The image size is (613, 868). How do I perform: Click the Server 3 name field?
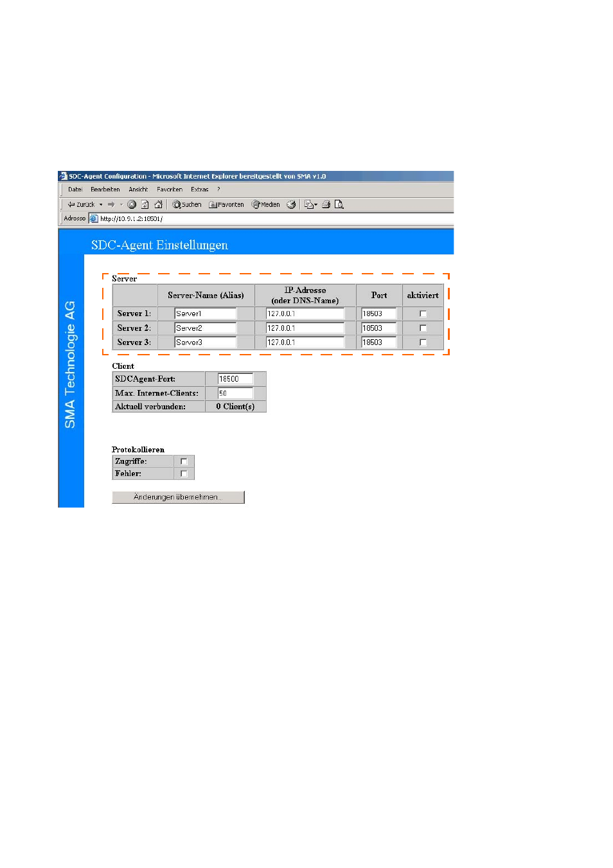coord(206,342)
